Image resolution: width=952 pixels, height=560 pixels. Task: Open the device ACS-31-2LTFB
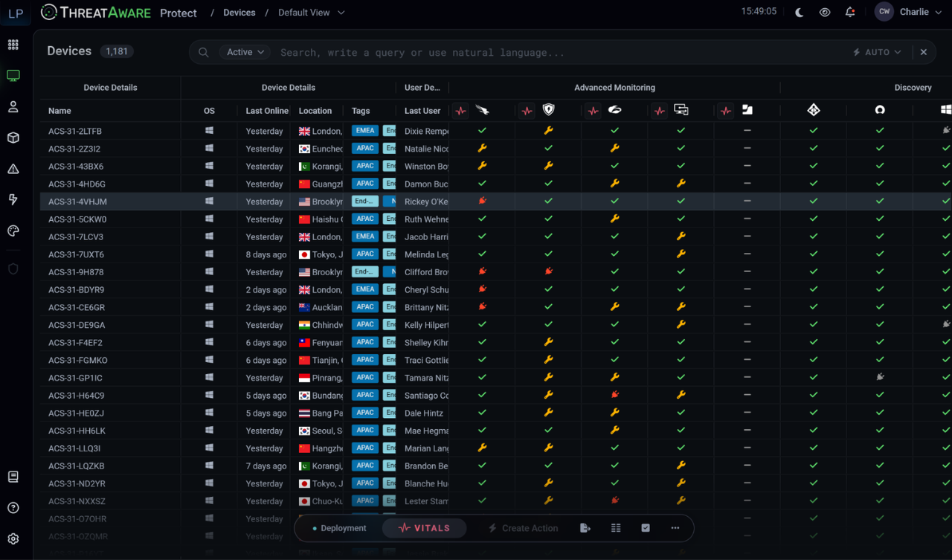(75, 131)
